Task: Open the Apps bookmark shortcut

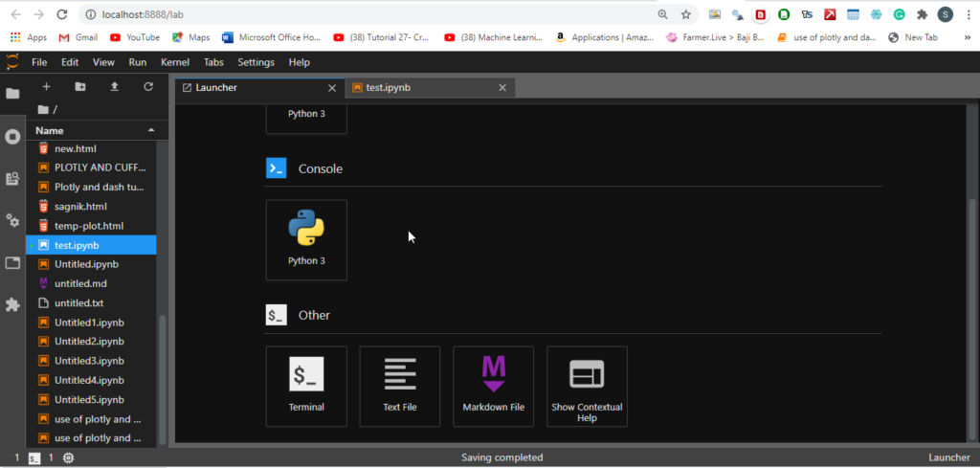Action: coord(29,37)
